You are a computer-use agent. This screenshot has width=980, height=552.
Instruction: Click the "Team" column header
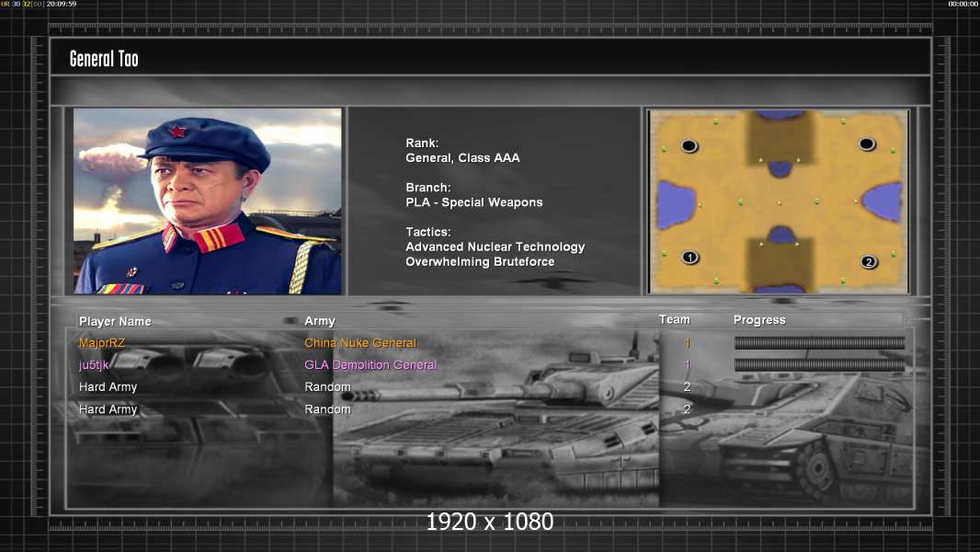pyautogui.click(x=675, y=319)
